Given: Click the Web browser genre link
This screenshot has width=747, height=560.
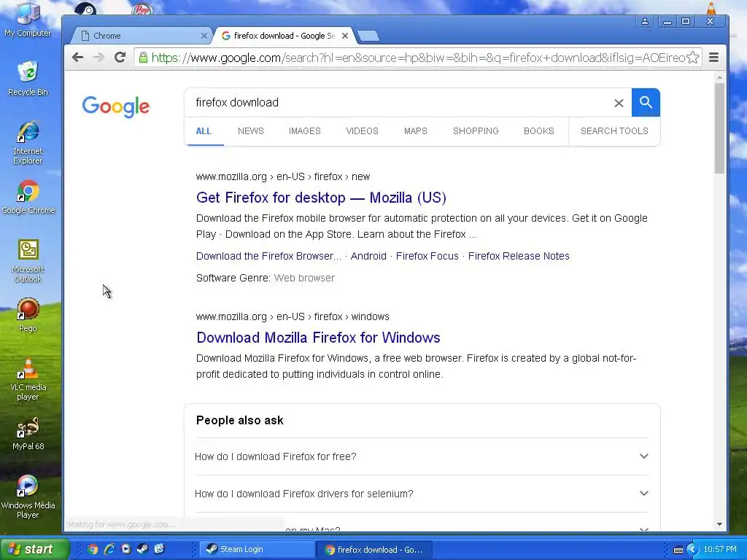Looking at the screenshot, I should click(x=304, y=278).
